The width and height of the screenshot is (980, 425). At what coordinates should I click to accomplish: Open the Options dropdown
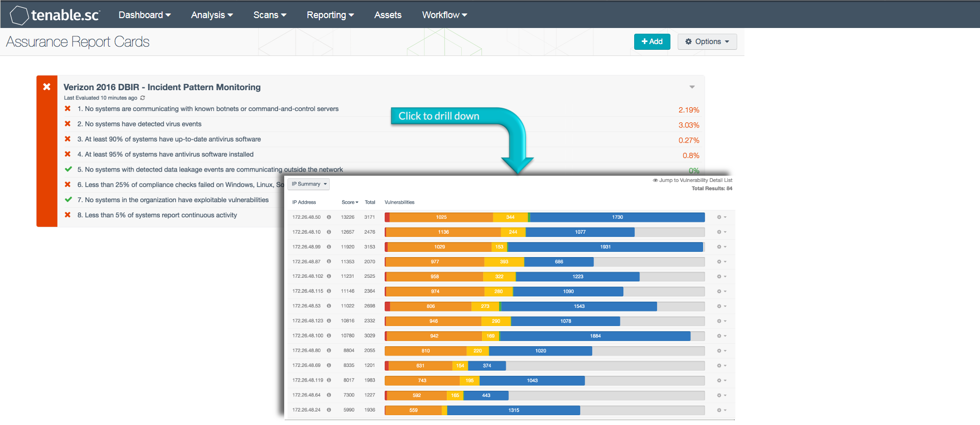707,41
